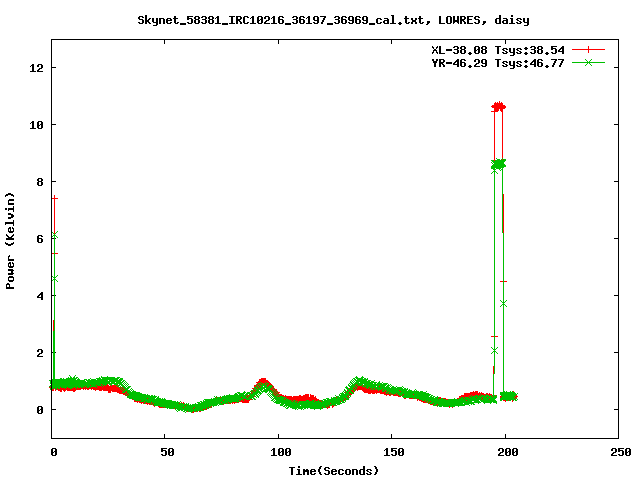Click the y-axis tick label 6
640x480 pixels.
coord(40,239)
